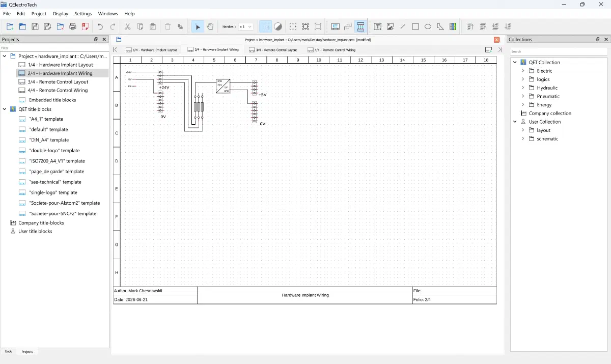The height and width of the screenshot is (364, 611).
Task: Switch to the hand view mode
Action: [x=210, y=26]
